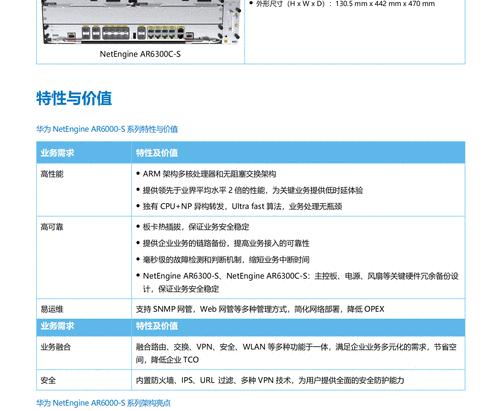Click the first 特性及价值 column header
Image resolution: width=500 pixels, height=411 pixels.
[157, 153]
